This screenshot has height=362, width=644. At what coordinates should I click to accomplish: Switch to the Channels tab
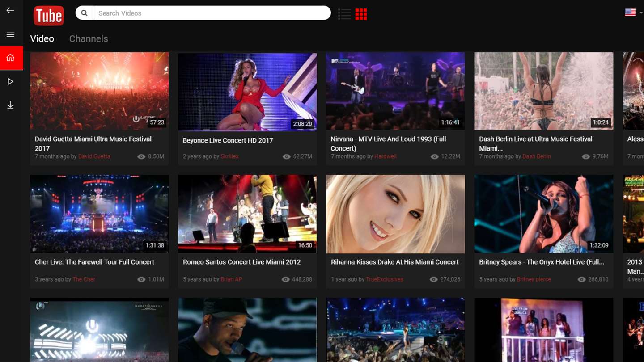[x=89, y=39]
